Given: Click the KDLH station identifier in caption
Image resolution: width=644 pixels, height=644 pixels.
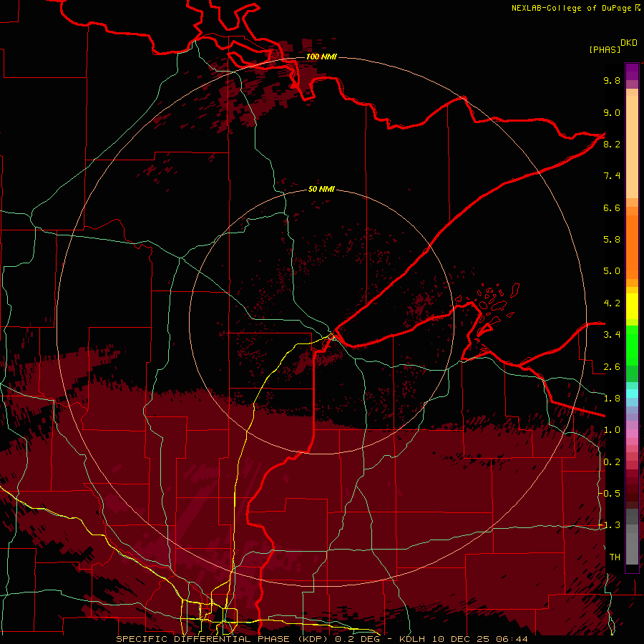Looking at the screenshot, I should (413, 639).
